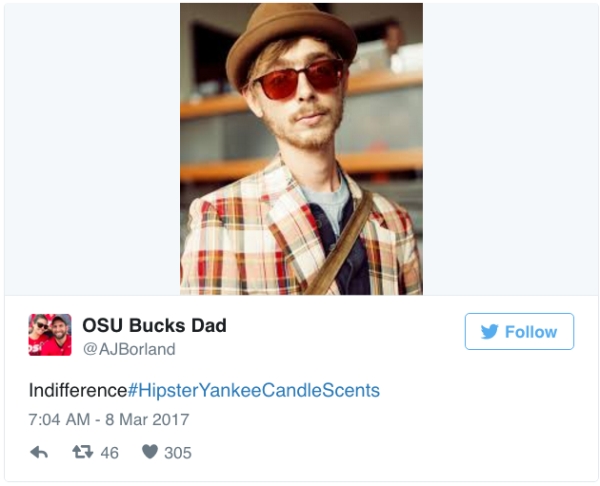
Task: Click the red sunglasses in the photo
Action: 298,80
